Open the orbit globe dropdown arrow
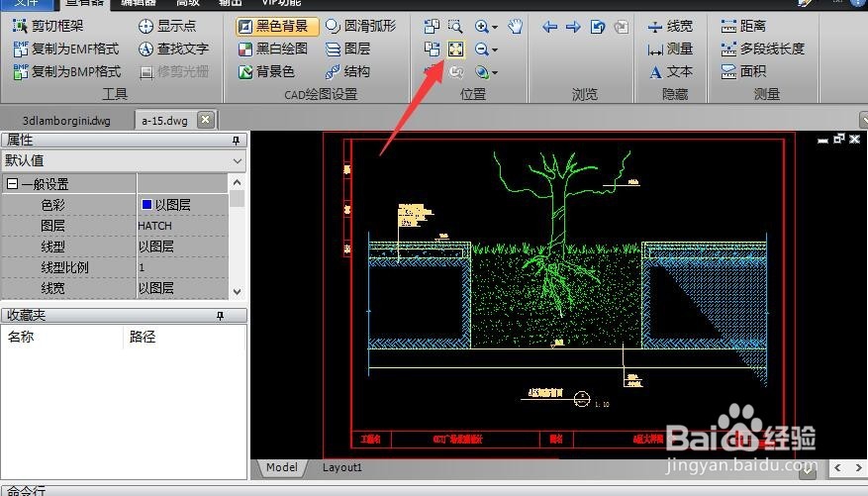868x496 pixels. click(495, 72)
